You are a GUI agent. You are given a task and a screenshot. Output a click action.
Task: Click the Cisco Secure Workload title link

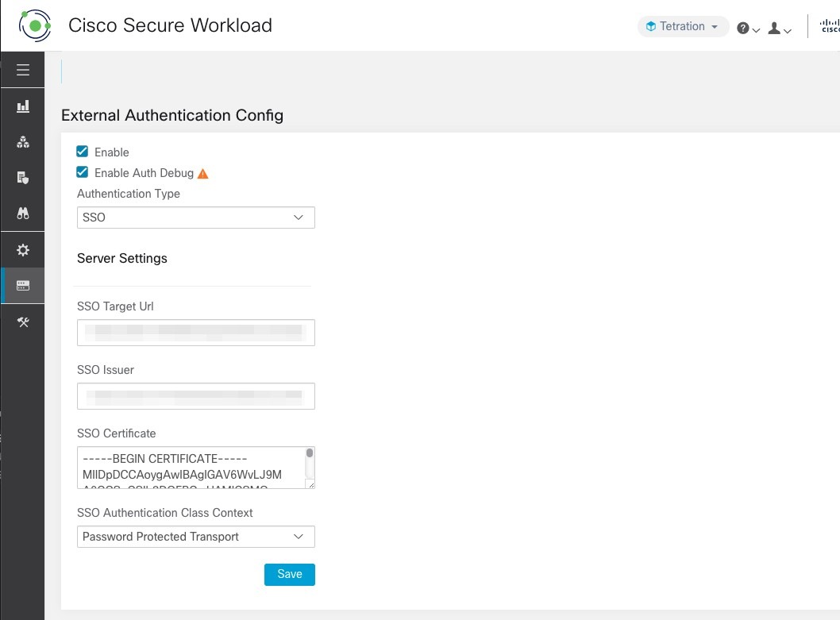pos(170,25)
